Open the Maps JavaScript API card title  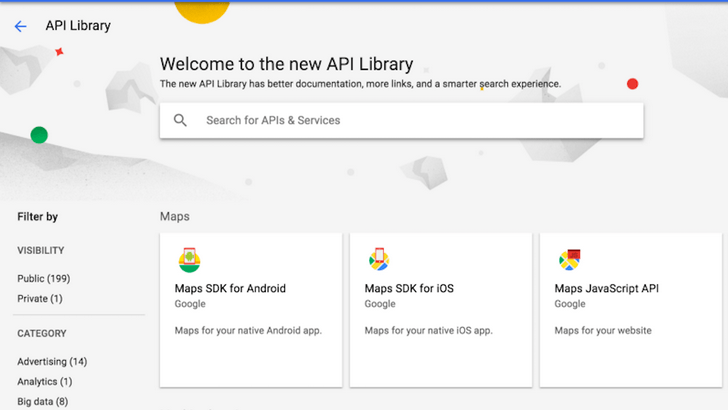606,288
